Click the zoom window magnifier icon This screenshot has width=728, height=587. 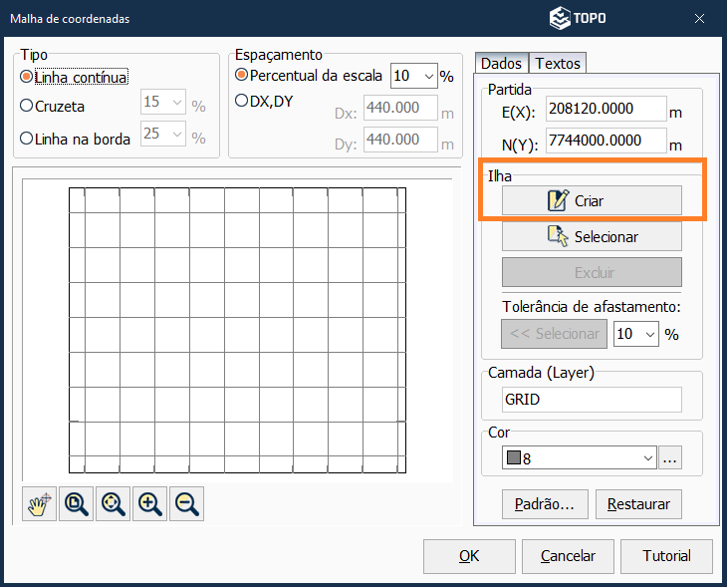coord(77,504)
